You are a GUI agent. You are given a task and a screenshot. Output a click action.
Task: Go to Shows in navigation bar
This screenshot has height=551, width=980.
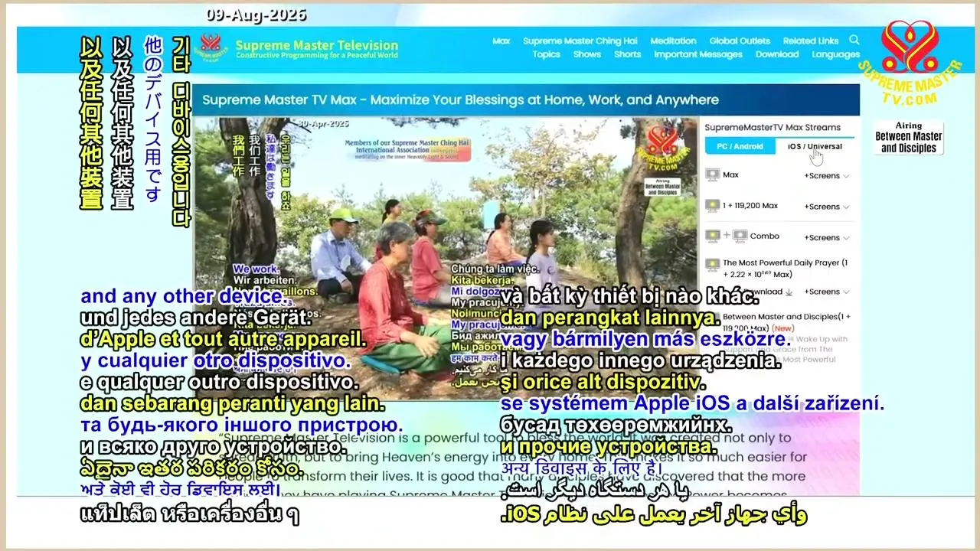click(x=587, y=54)
